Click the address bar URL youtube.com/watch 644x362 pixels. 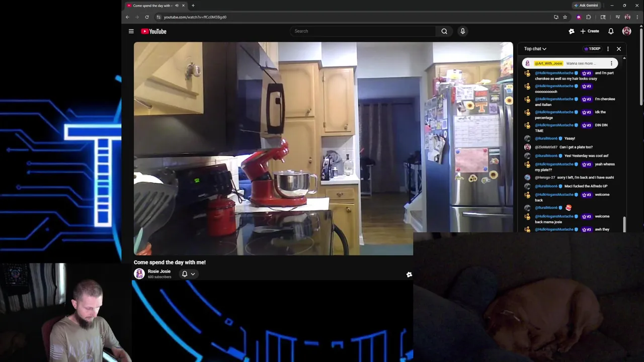point(195,17)
